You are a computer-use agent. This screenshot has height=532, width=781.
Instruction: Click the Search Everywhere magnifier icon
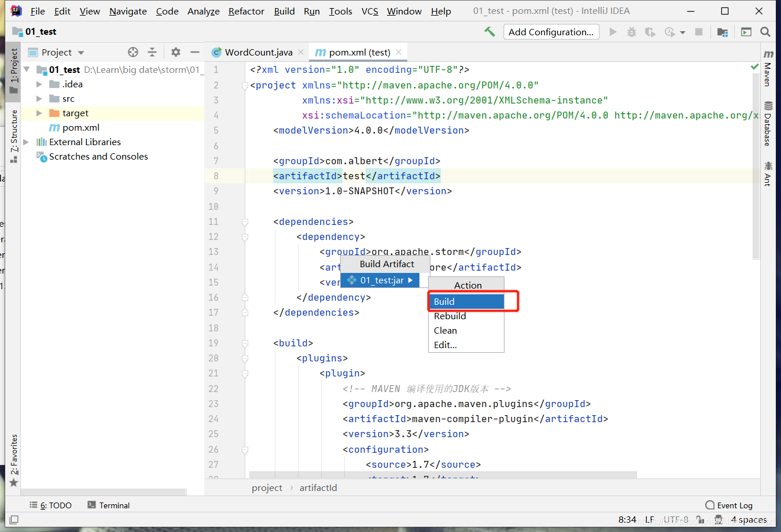[x=765, y=32]
